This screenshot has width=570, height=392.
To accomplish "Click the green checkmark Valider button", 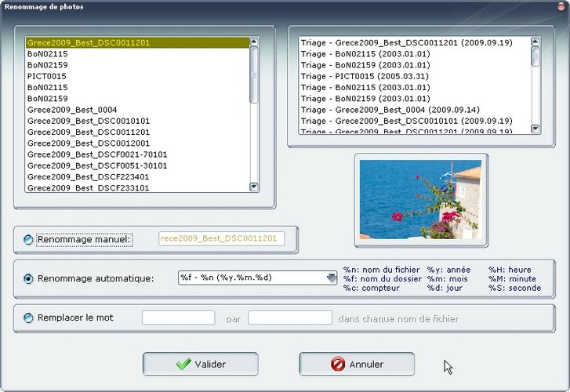I will coord(200,364).
